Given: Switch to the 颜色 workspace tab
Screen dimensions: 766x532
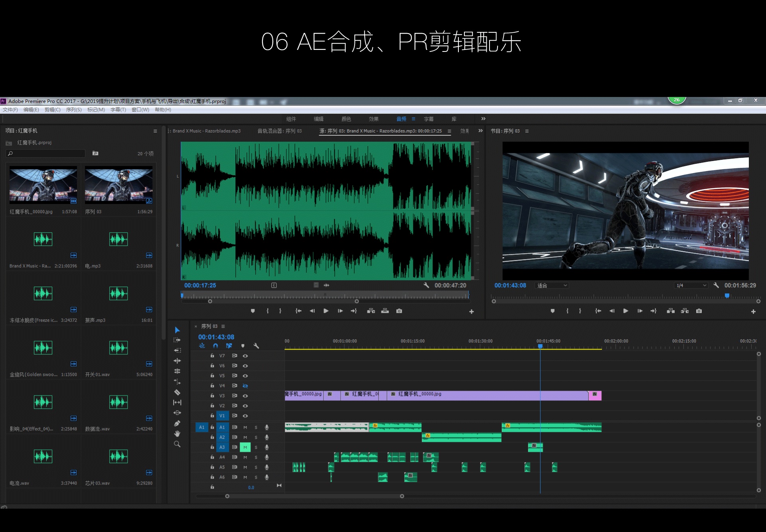Looking at the screenshot, I should [x=346, y=119].
